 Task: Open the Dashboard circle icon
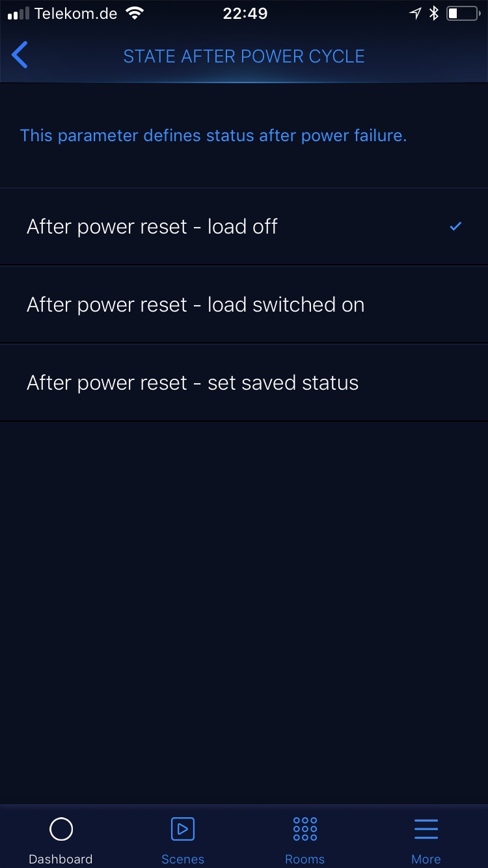pyautogui.click(x=61, y=829)
